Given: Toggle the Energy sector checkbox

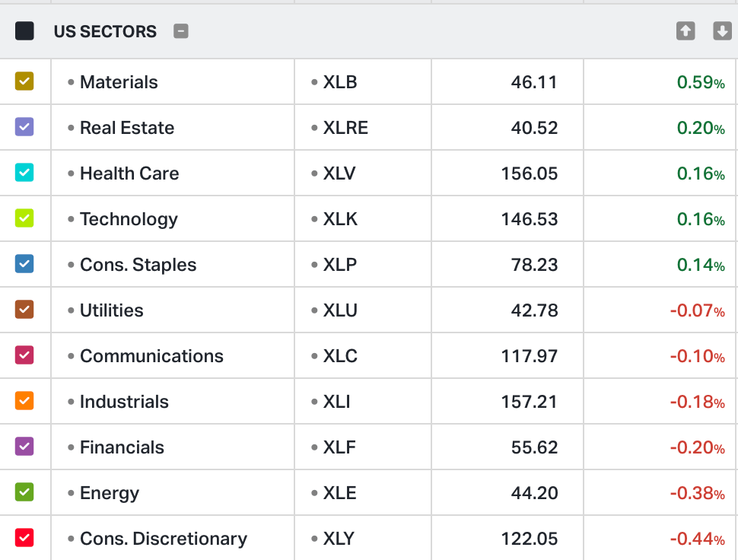Looking at the screenshot, I should pos(25,492).
